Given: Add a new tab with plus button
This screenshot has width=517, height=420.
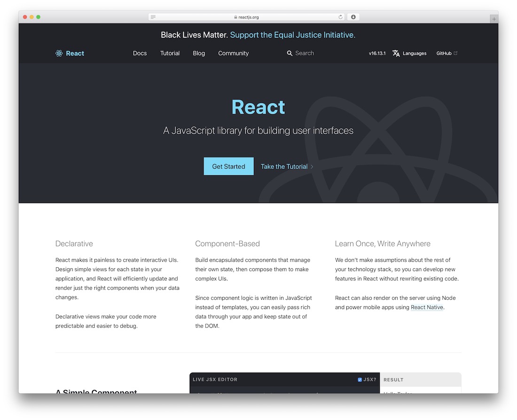Looking at the screenshot, I should pos(494,19).
